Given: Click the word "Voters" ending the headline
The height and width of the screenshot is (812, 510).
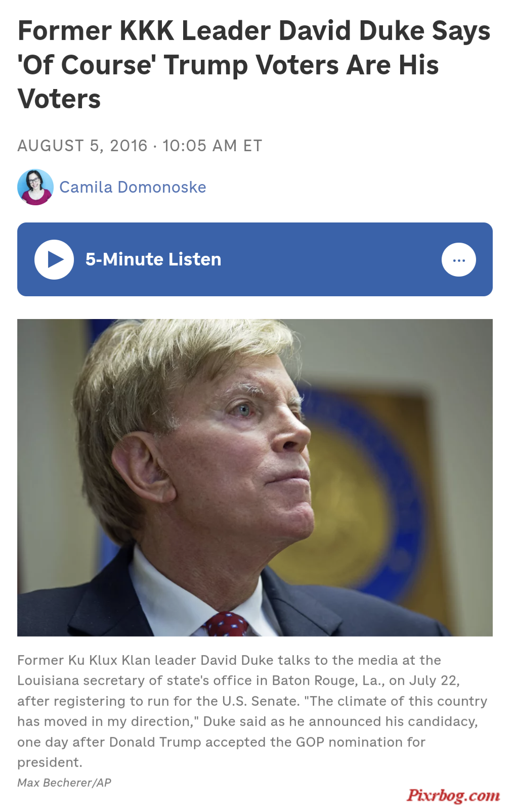Looking at the screenshot, I should (59, 99).
